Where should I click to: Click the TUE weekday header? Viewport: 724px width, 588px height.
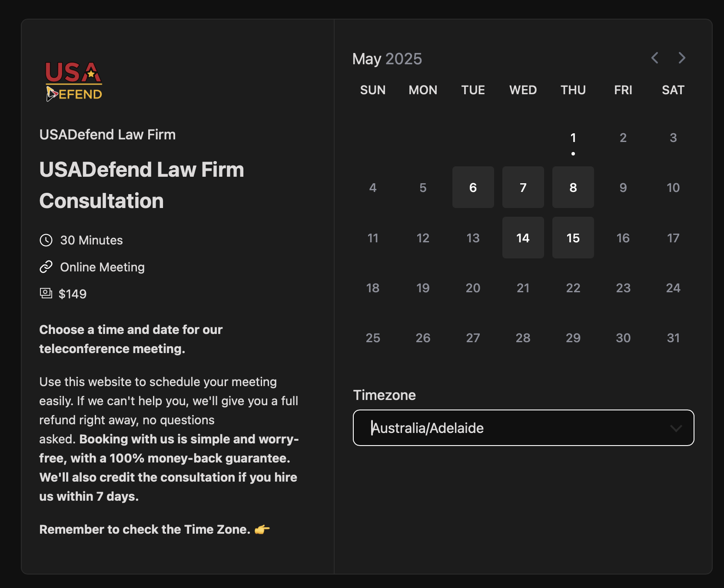click(473, 90)
